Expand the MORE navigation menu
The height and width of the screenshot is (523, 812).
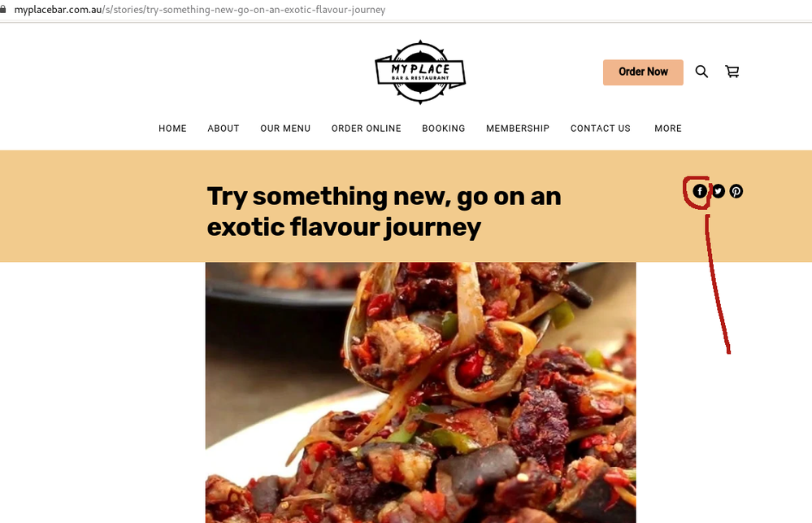click(668, 128)
